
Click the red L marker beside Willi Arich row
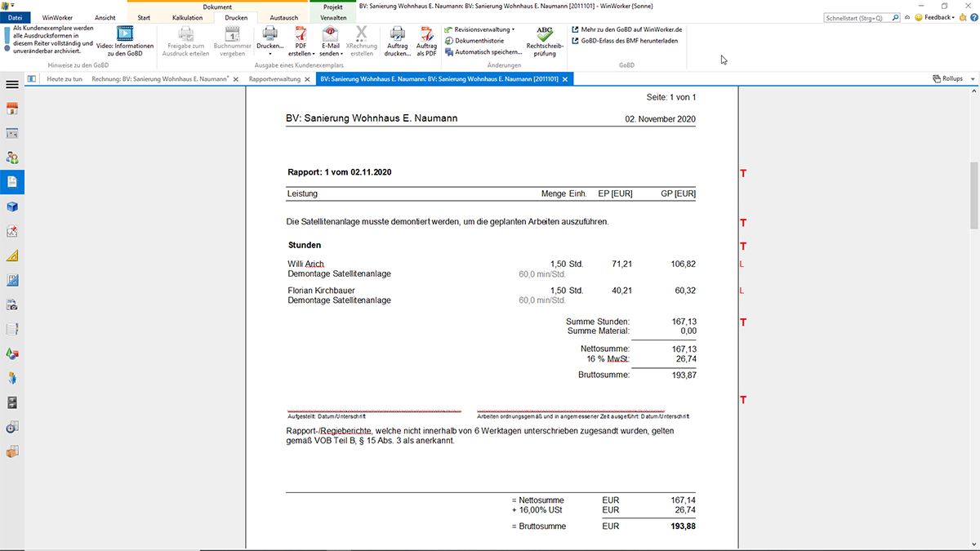pyautogui.click(x=742, y=264)
